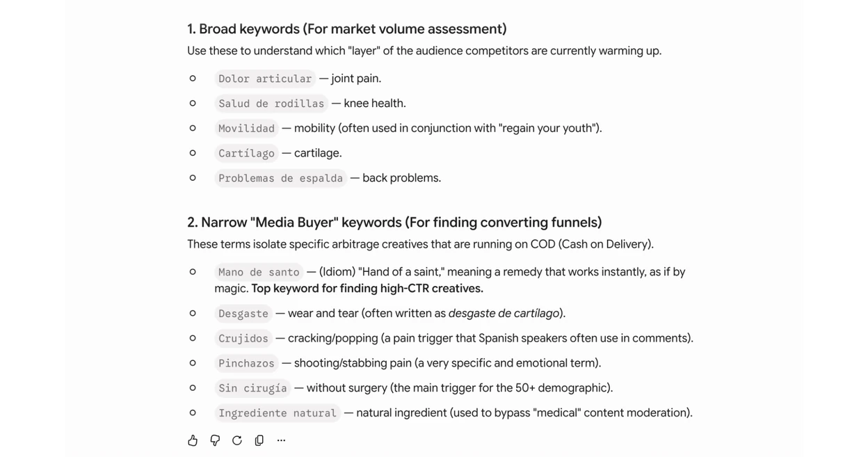The image size is (868, 457).
Task: Click the thumbs up icon
Action: point(193,440)
